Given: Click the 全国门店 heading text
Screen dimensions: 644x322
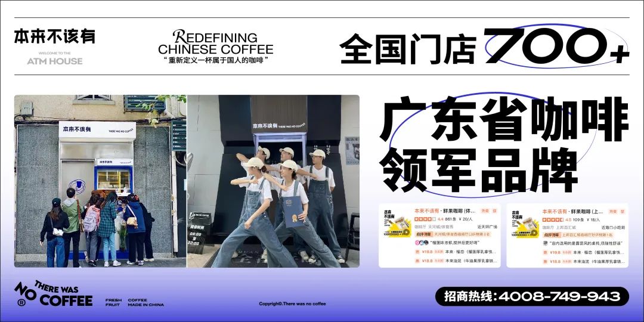Looking at the screenshot, I should click(x=408, y=49).
